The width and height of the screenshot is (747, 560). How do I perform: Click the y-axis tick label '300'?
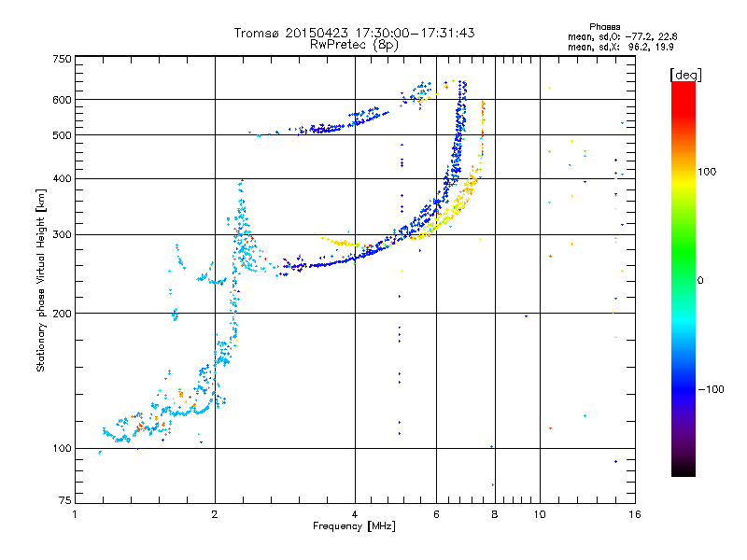(63, 235)
